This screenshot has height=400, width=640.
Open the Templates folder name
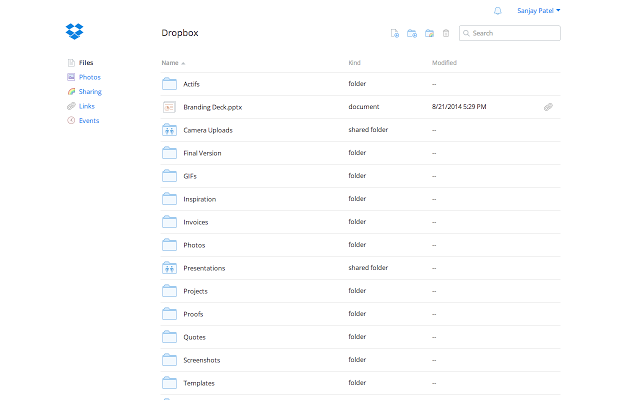pos(199,383)
